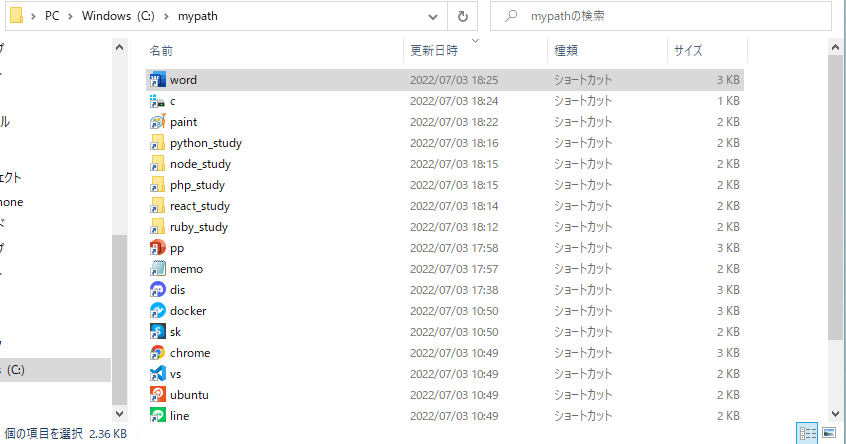Screen dimensions: 846x444
Task: Click the date 2022/07/03 18:22
Action: (x=454, y=122)
